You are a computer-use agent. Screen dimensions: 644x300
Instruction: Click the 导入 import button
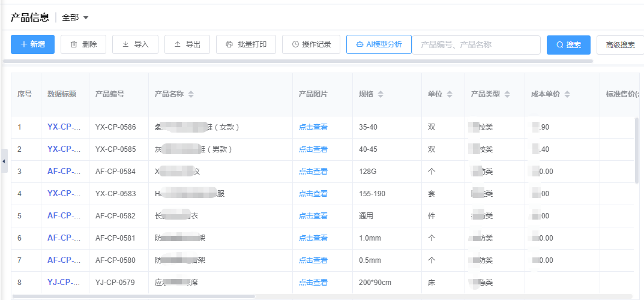[135, 44]
